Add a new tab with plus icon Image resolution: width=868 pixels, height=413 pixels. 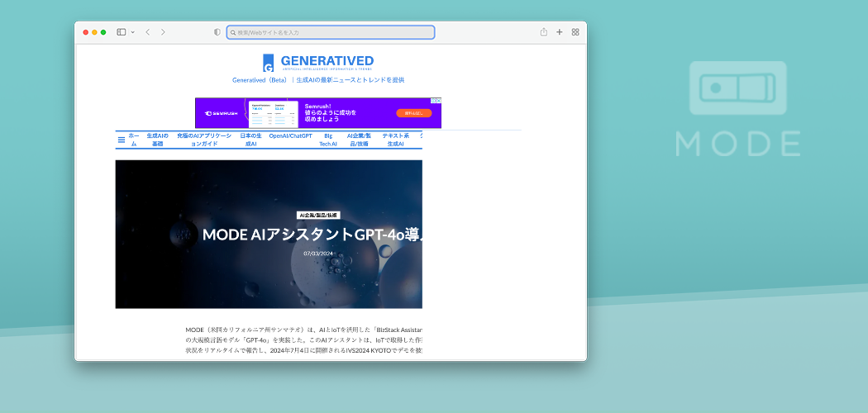click(x=560, y=32)
